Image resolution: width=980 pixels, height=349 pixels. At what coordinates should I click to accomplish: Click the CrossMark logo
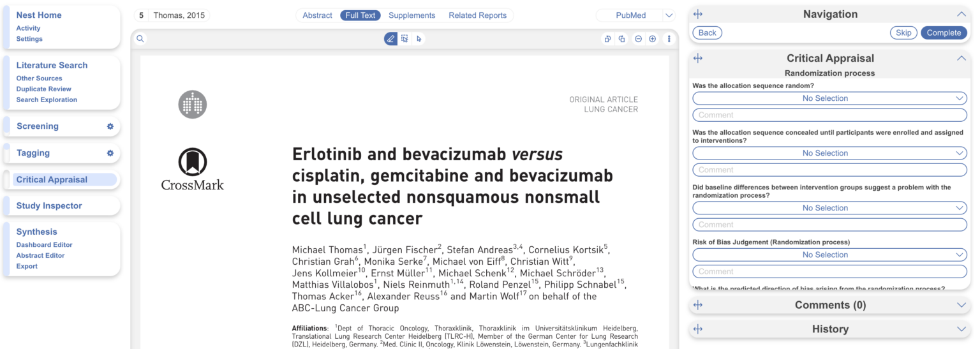pos(192,169)
